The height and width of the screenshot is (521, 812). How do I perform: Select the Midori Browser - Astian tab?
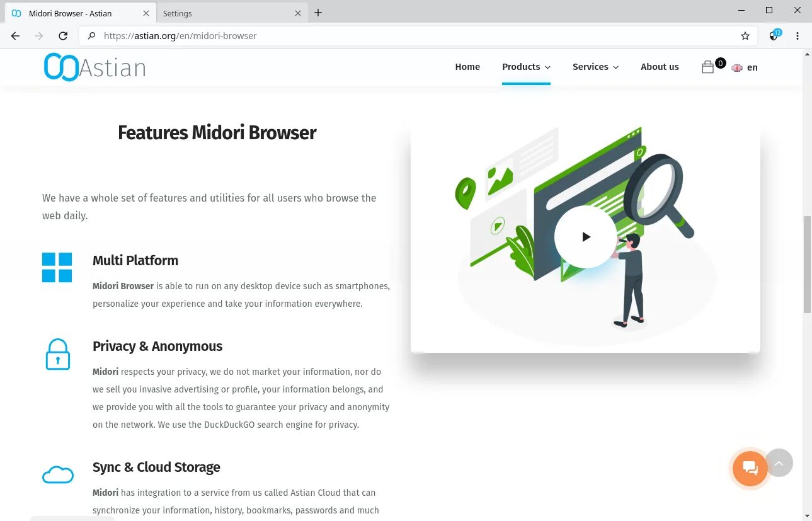80,13
